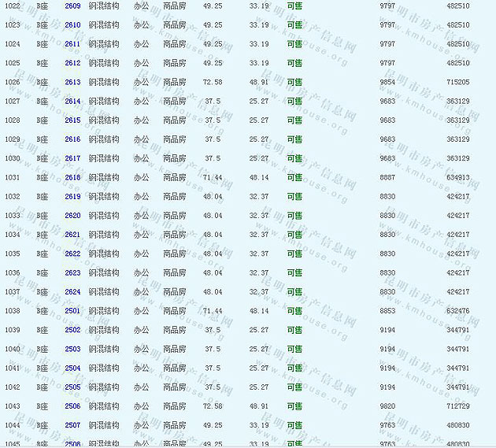
Task: View room 2616 details
Action: (72, 139)
